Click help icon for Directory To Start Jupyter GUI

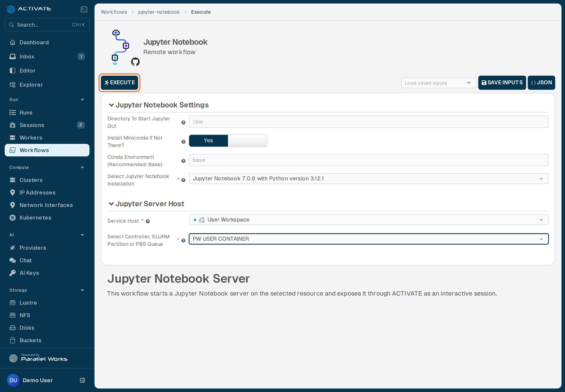(x=183, y=122)
